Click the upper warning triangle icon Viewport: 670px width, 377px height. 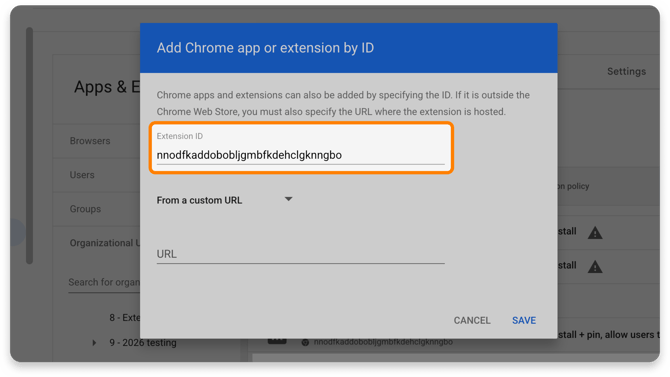(595, 233)
